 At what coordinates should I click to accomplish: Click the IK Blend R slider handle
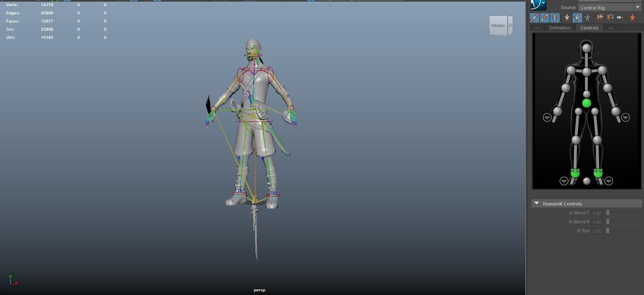click(x=608, y=222)
